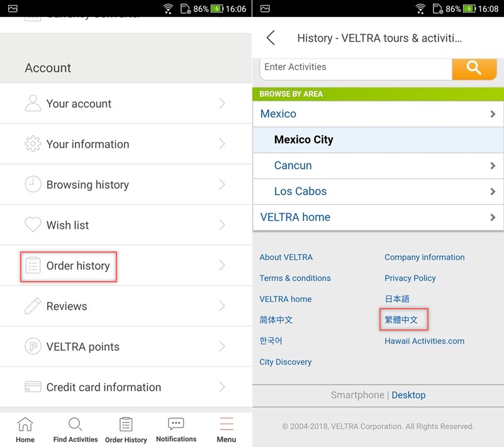Open VELTRA points chevron
Image resolution: width=504 pixels, height=447 pixels.
(221, 346)
